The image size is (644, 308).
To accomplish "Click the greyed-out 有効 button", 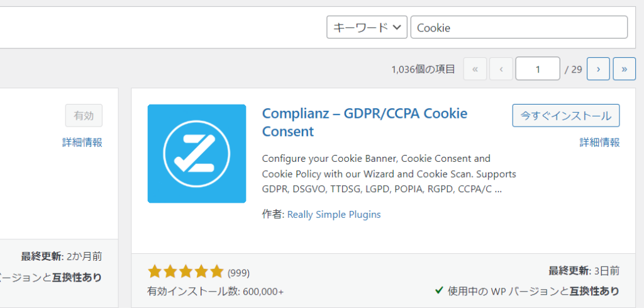I will (x=84, y=116).
